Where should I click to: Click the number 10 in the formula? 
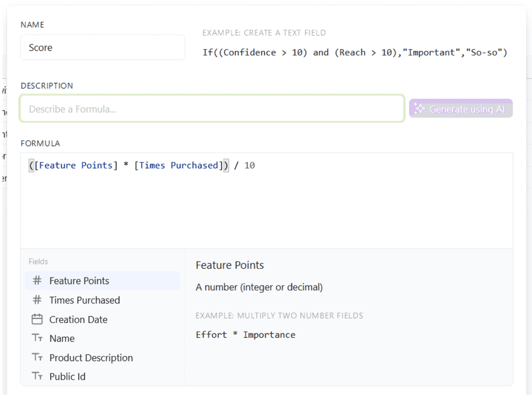point(250,166)
